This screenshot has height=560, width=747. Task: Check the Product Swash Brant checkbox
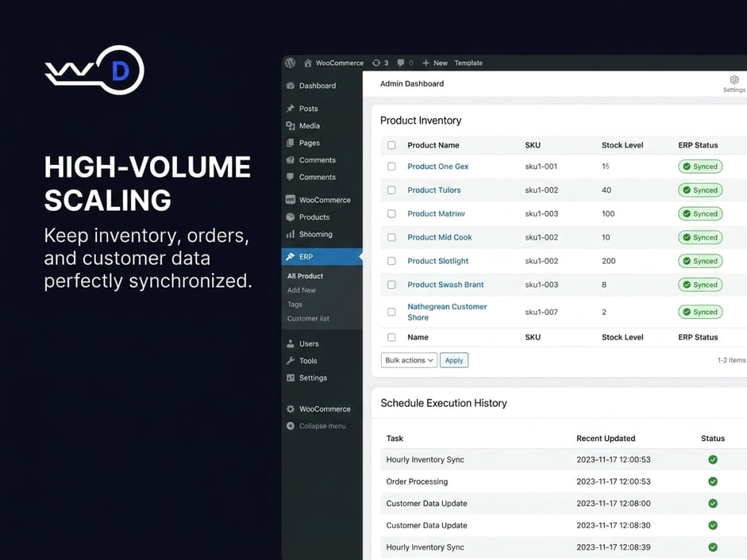(x=391, y=284)
